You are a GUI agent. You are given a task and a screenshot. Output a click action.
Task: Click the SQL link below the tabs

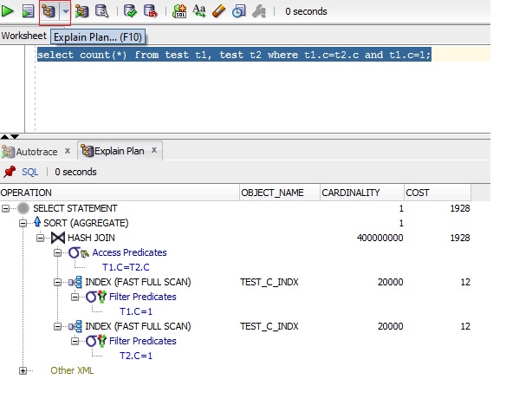(x=30, y=173)
